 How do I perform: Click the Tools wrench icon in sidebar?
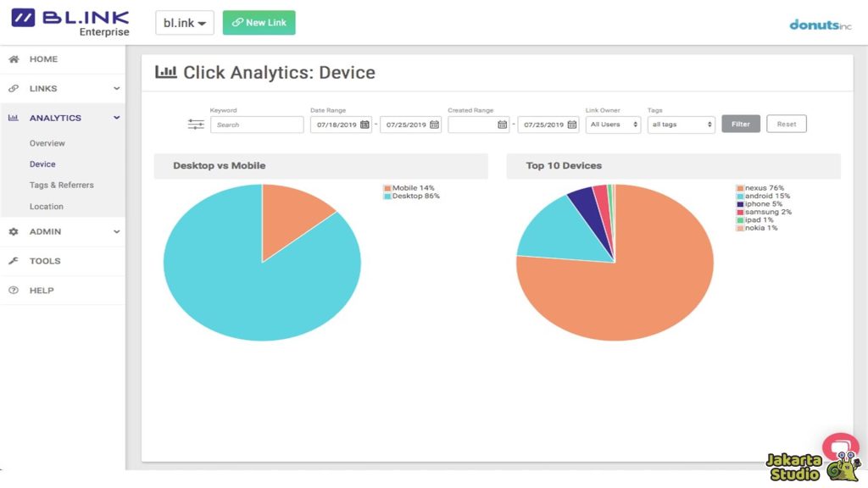click(14, 261)
